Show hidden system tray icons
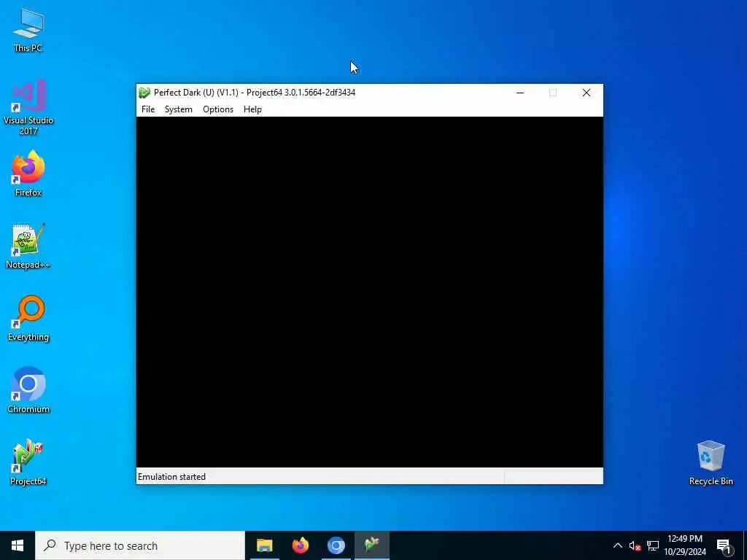 (617, 545)
